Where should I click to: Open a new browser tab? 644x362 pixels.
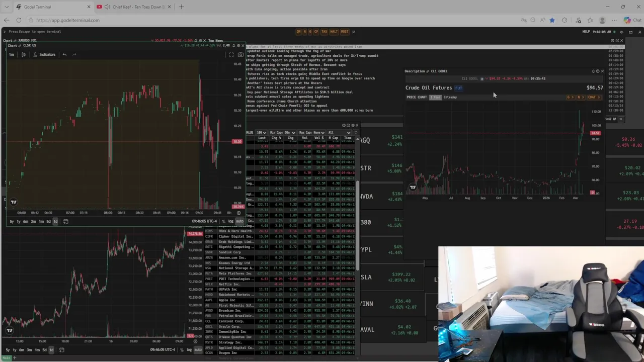tap(181, 7)
